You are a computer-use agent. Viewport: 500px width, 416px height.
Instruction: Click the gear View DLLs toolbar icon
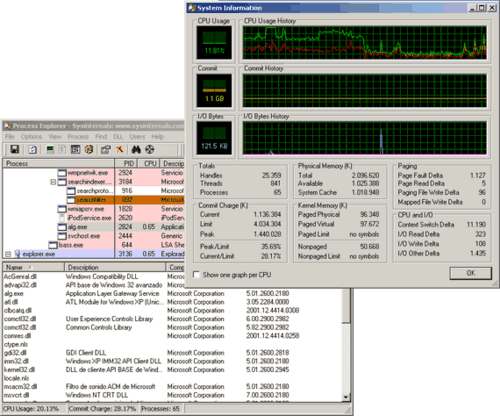point(89,149)
